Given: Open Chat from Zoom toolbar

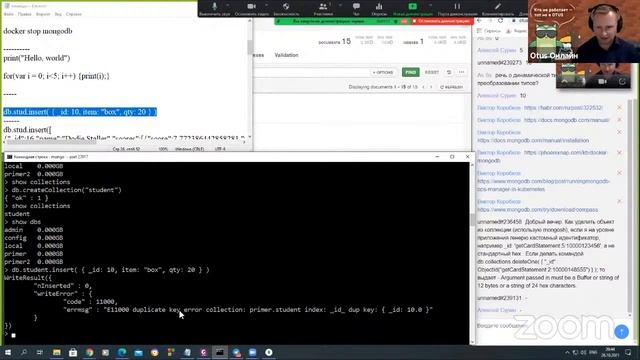Looking at the screenshot, I should click(356, 8).
